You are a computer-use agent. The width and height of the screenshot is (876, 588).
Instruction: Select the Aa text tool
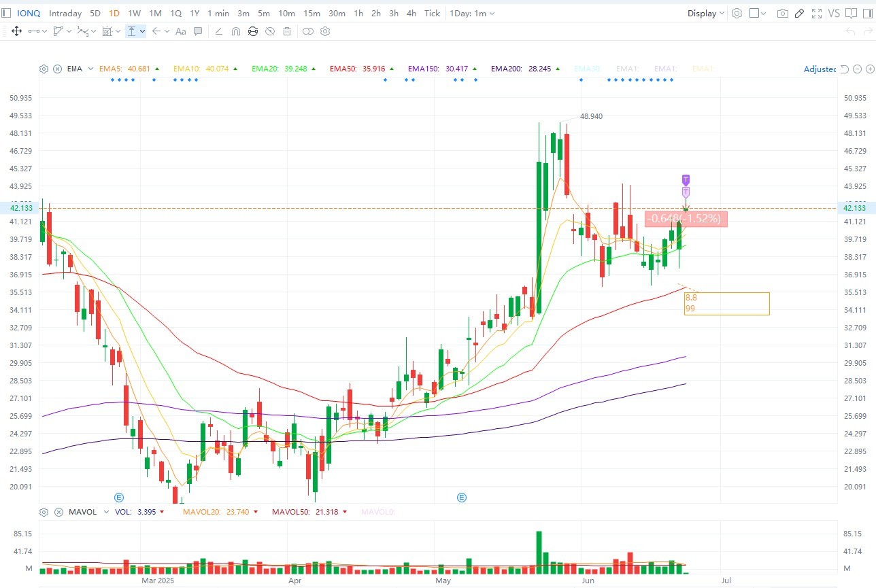tap(180, 31)
